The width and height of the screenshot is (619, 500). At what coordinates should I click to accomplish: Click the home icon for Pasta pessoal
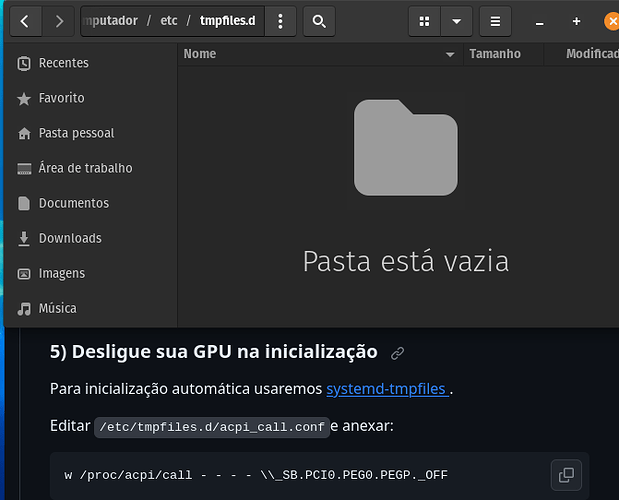(24, 133)
